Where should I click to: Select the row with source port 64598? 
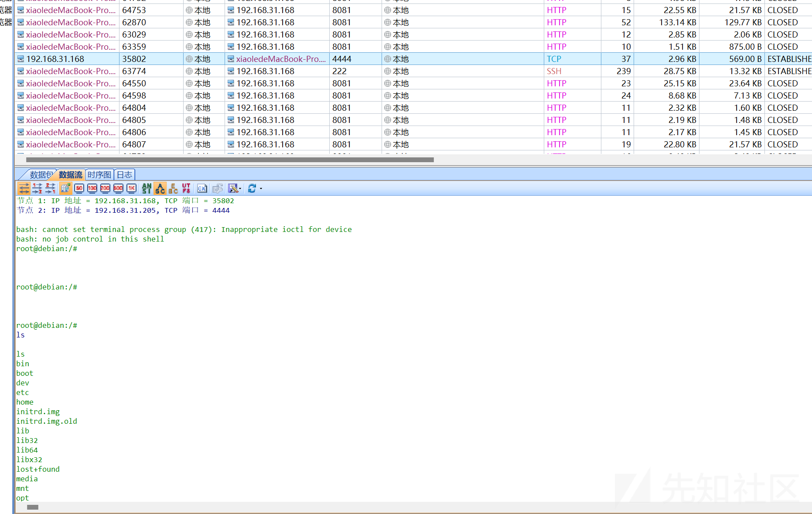click(413, 95)
